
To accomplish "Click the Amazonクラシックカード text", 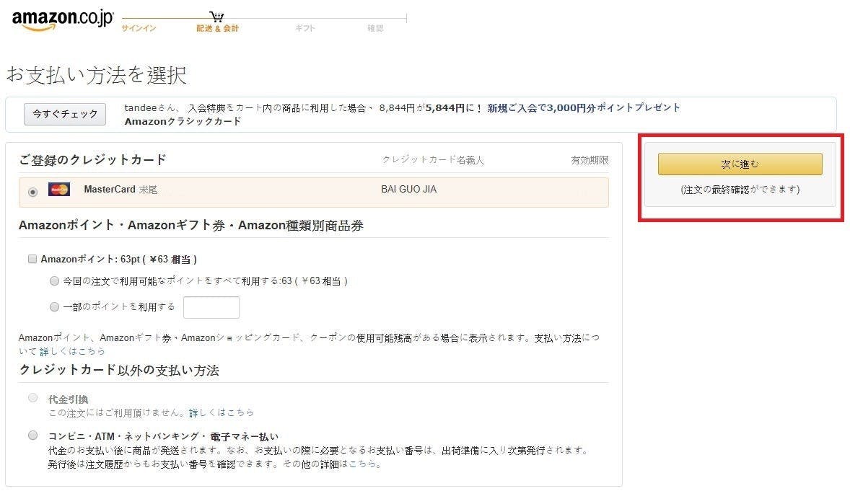I will click(x=183, y=121).
